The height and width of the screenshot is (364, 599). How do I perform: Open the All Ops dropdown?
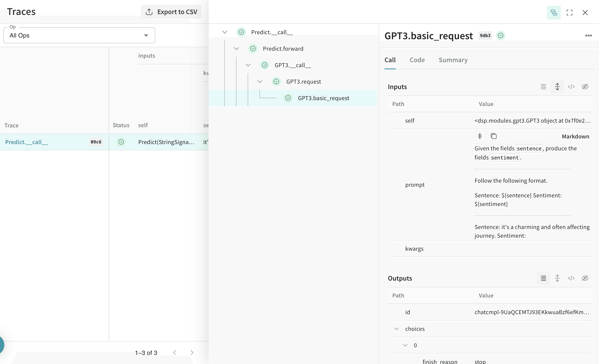(79, 36)
